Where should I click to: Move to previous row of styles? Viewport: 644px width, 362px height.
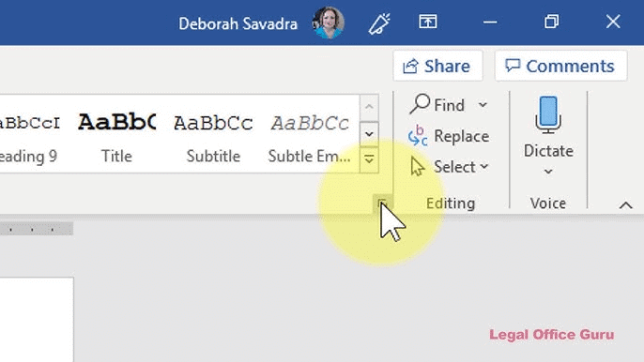pos(369,107)
